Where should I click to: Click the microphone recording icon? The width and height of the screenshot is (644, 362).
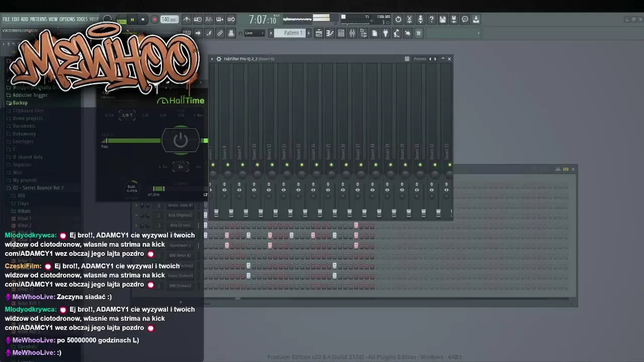(421, 19)
